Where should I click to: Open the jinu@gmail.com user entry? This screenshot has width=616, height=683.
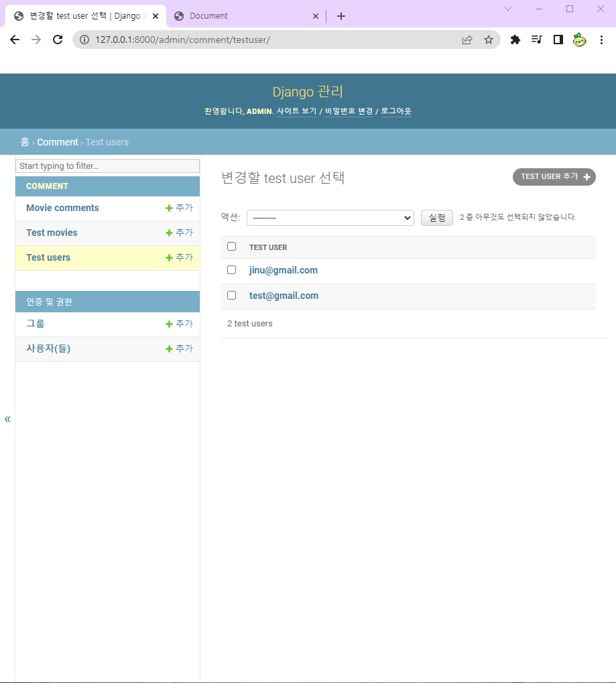click(283, 270)
